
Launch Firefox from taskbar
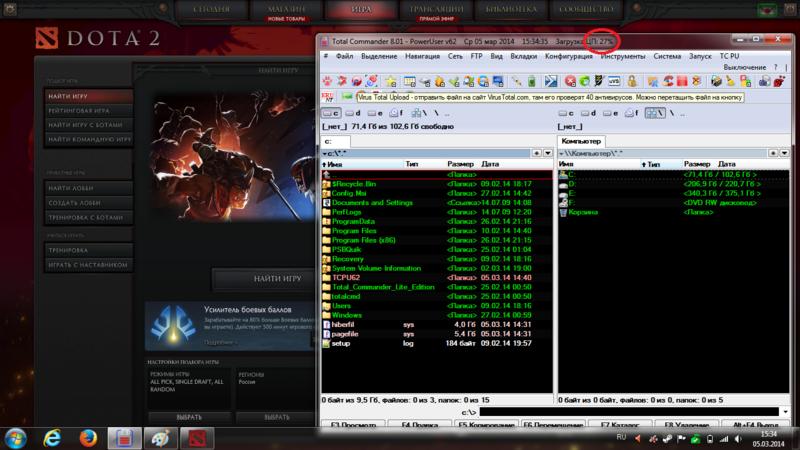pos(88,438)
